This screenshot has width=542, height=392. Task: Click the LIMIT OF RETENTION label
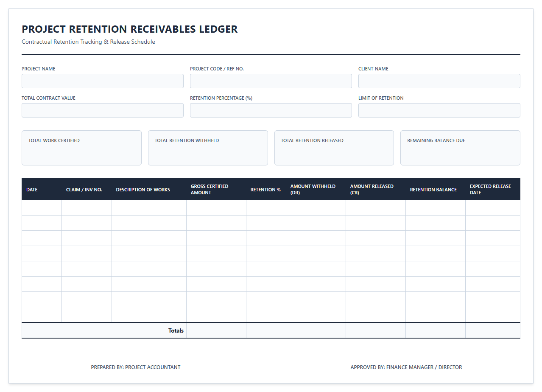pos(381,98)
